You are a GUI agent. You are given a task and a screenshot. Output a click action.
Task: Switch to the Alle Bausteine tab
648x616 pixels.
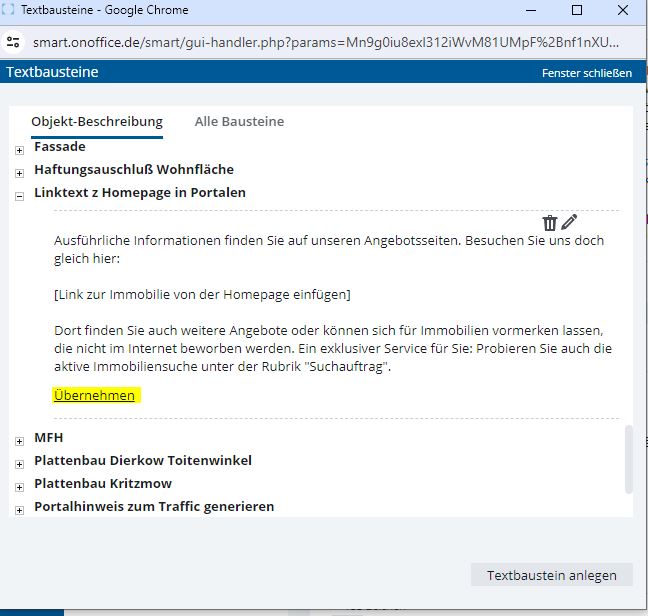pos(239,121)
